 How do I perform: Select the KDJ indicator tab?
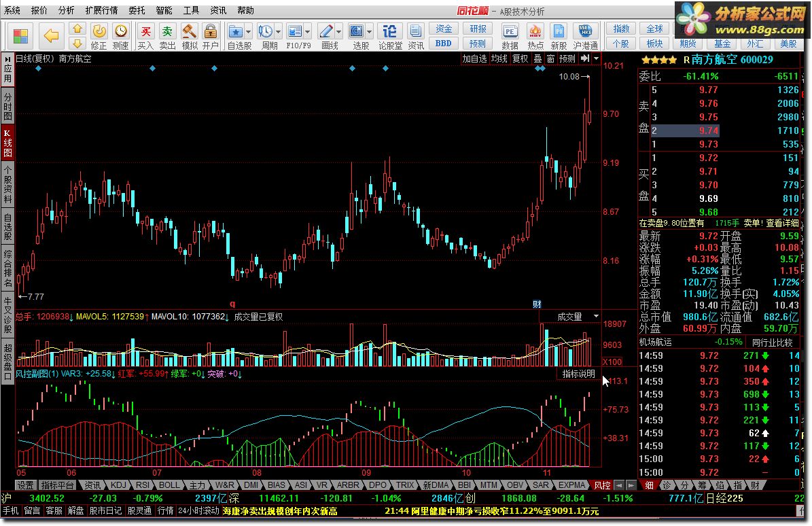(x=119, y=485)
